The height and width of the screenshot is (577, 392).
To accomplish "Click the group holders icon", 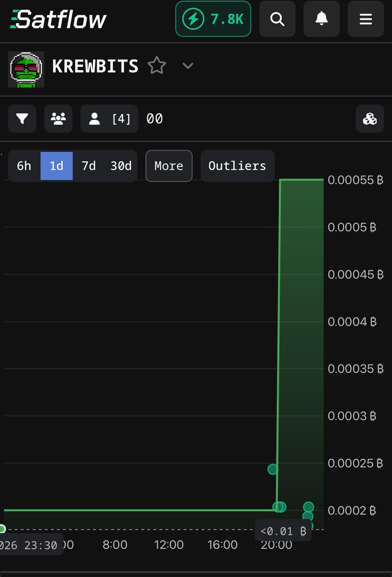I will [58, 118].
